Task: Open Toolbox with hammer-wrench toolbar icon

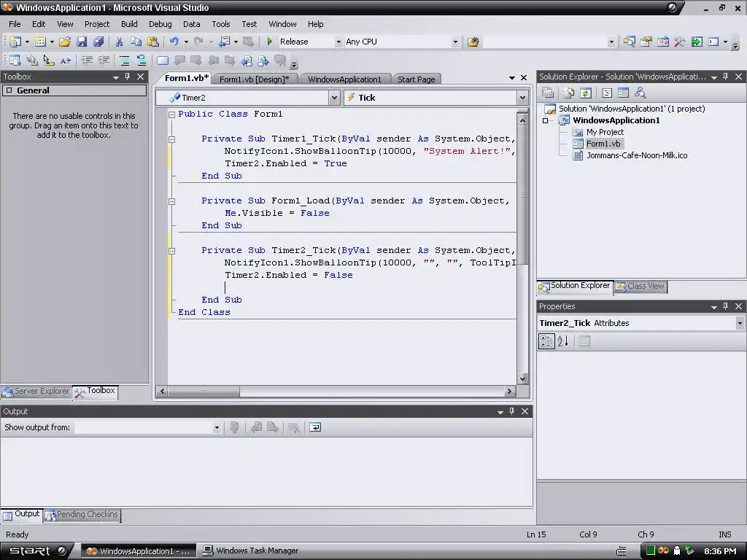Action: coord(680,42)
